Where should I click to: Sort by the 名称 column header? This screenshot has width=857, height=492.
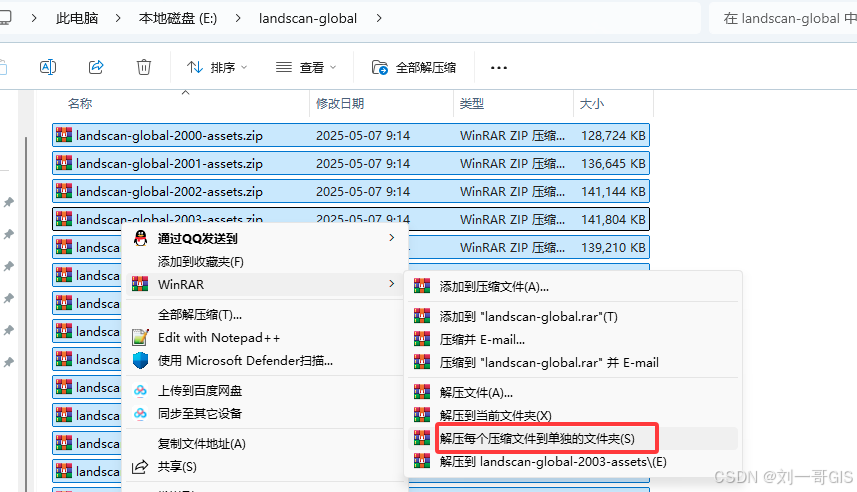pyautogui.click(x=80, y=103)
